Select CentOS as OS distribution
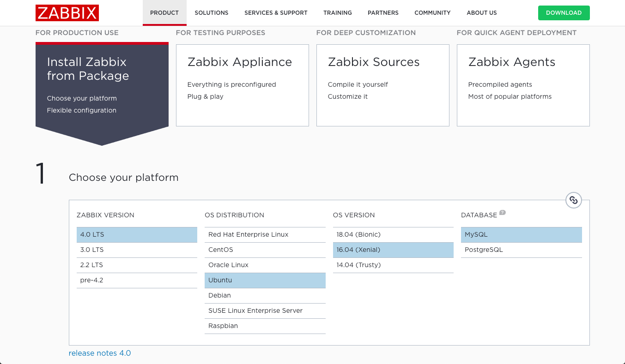The image size is (625, 364). pos(265,250)
